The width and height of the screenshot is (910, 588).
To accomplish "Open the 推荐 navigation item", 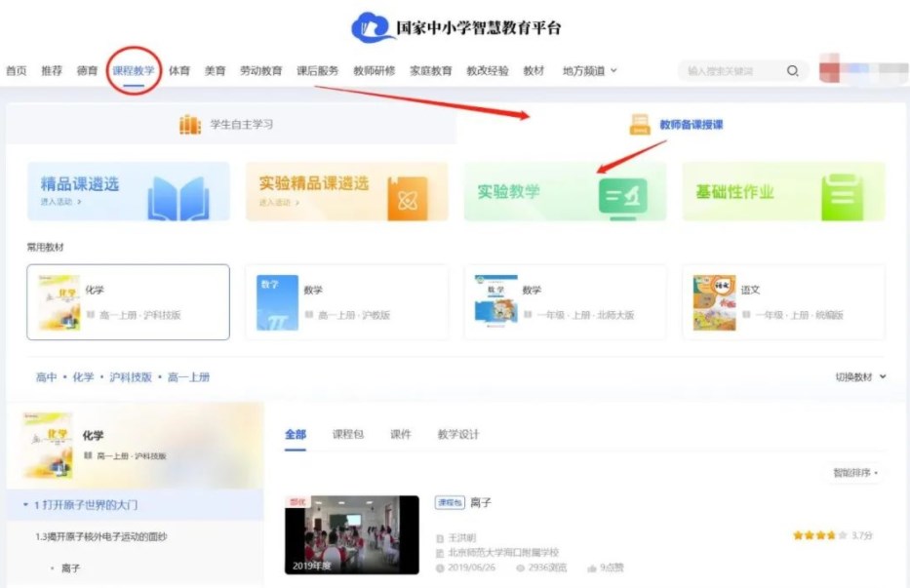I will tap(52, 71).
